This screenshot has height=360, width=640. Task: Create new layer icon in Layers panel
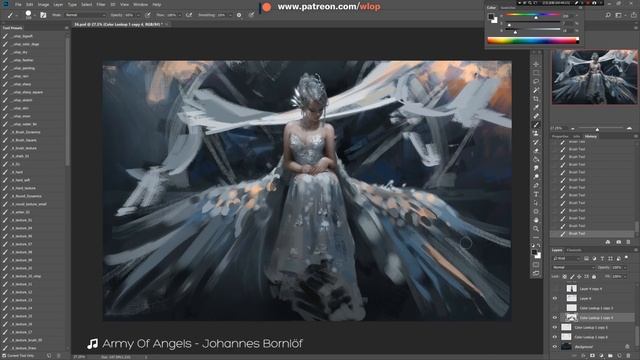click(619, 356)
